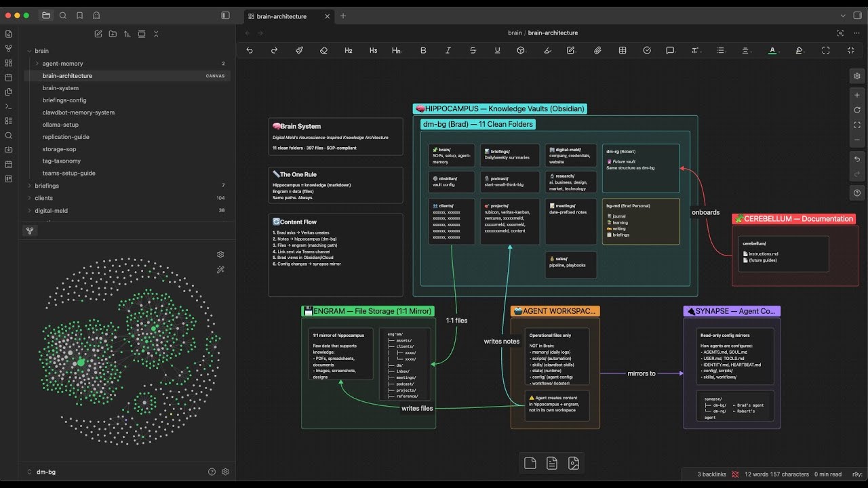Toggle underline formatting
868x488 pixels.
tap(498, 50)
